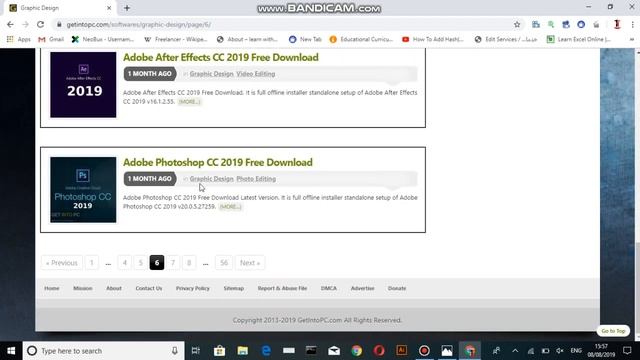The height and width of the screenshot is (360, 640).
Task: Click the After Effects 2019 thumbnail
Action: coord(83,84)
